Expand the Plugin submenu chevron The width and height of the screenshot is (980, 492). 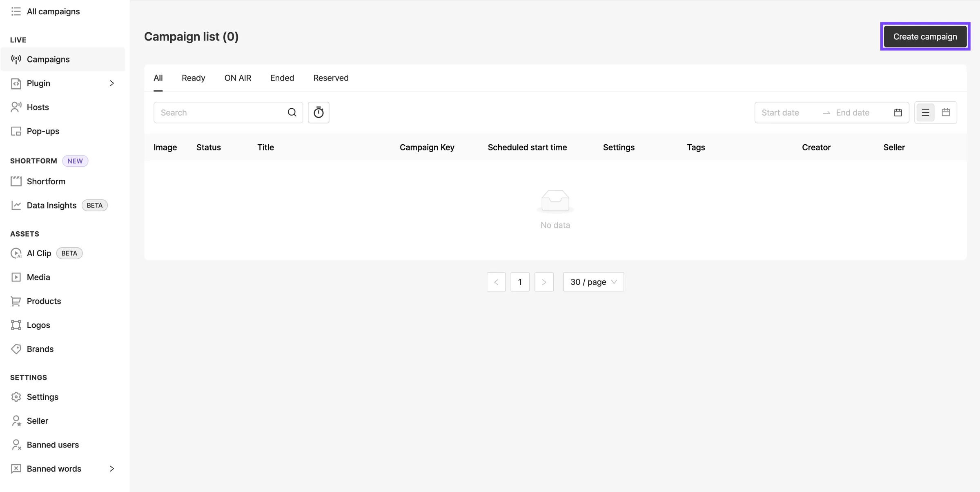[111, 83]
